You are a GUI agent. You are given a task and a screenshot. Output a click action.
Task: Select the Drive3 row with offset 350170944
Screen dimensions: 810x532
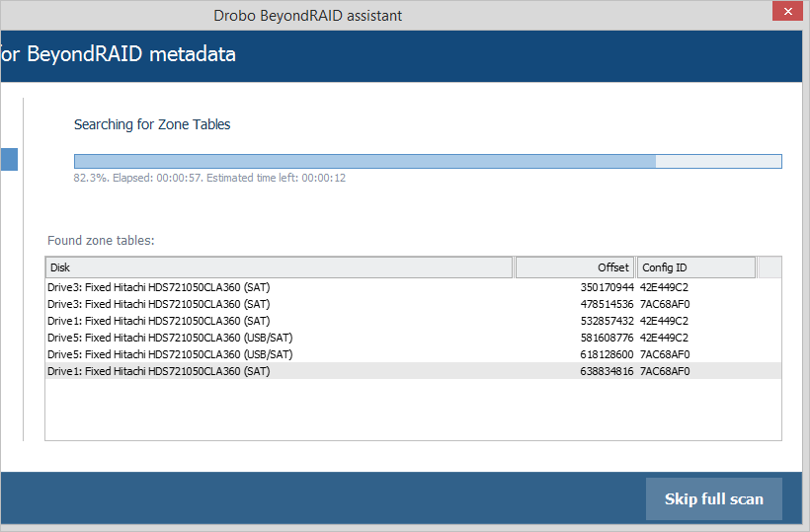tap(413, 287)
